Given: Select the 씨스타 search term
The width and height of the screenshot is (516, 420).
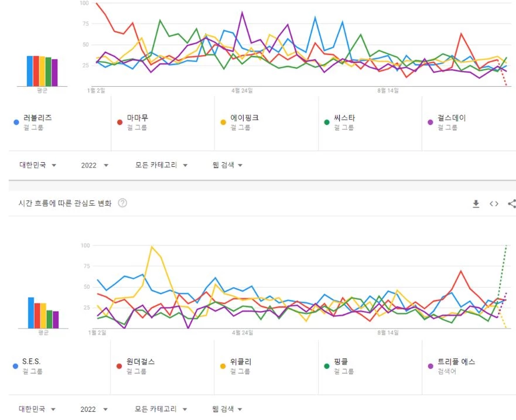Looking at the screenshot, I should click(344, 118).
